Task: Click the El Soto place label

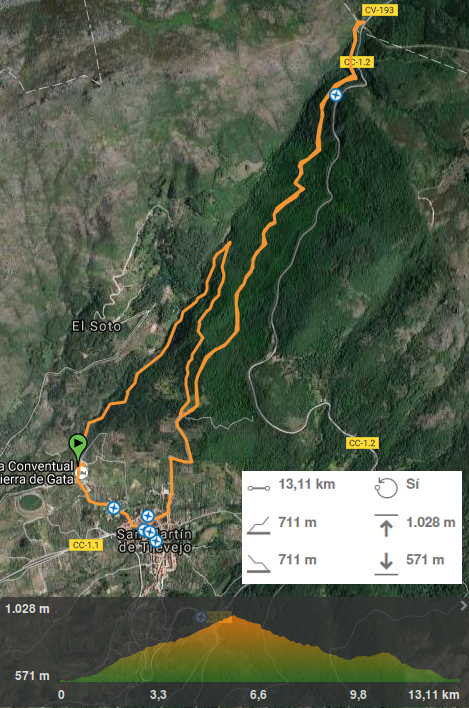Action: click(97, 326)
